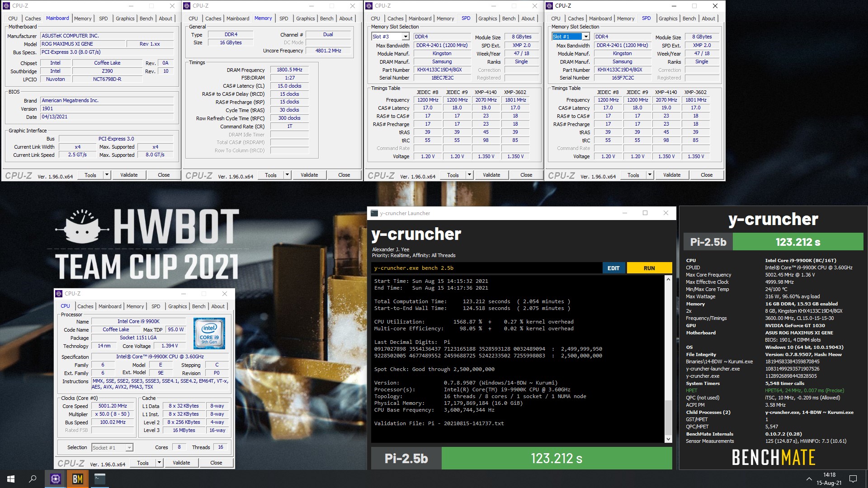Open the Windows Start menu

coord(11,479)
